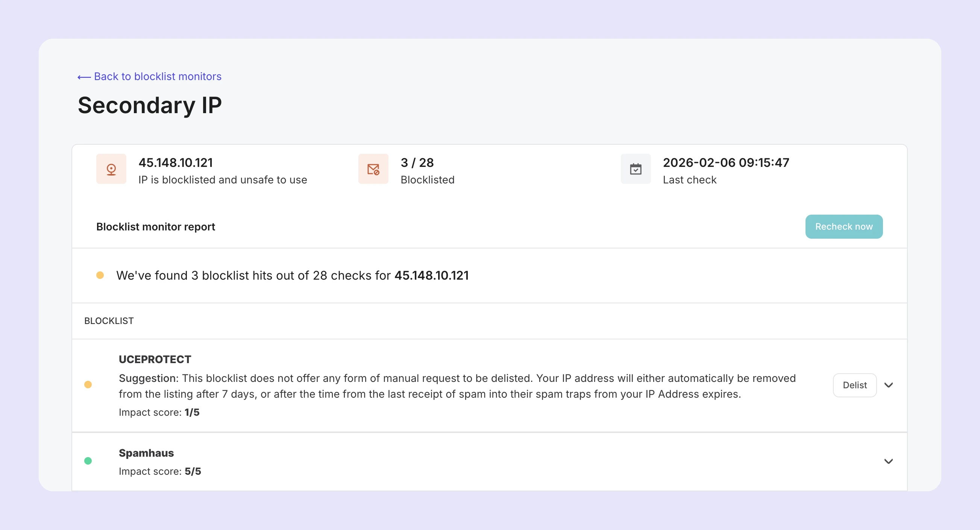This screenshot has width=980, height=530.
Task: Click the UCEPROTECT blocklist name
Action: point(155,359)
